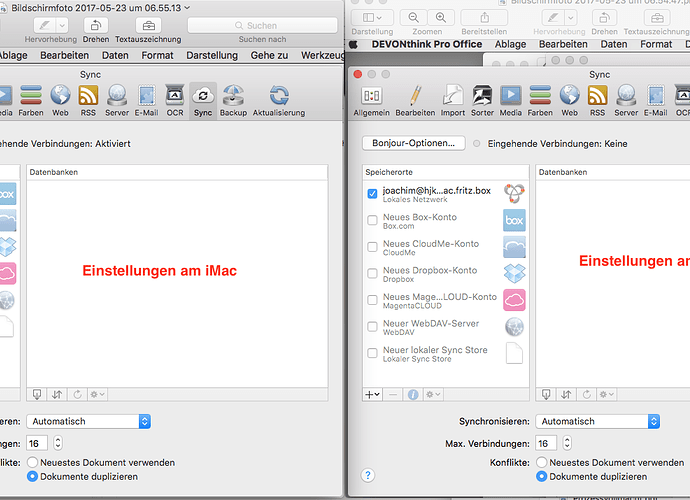Image resolution: width=690 pixels, height=500 pixels.
Task: Enable Neues Dropbox-Konto checkbox
Action: 372,273
